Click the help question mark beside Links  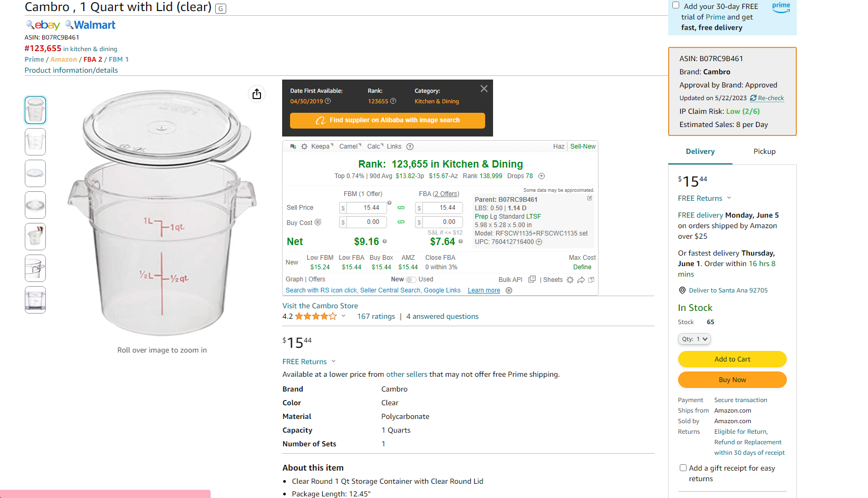[x=410, y=147]
